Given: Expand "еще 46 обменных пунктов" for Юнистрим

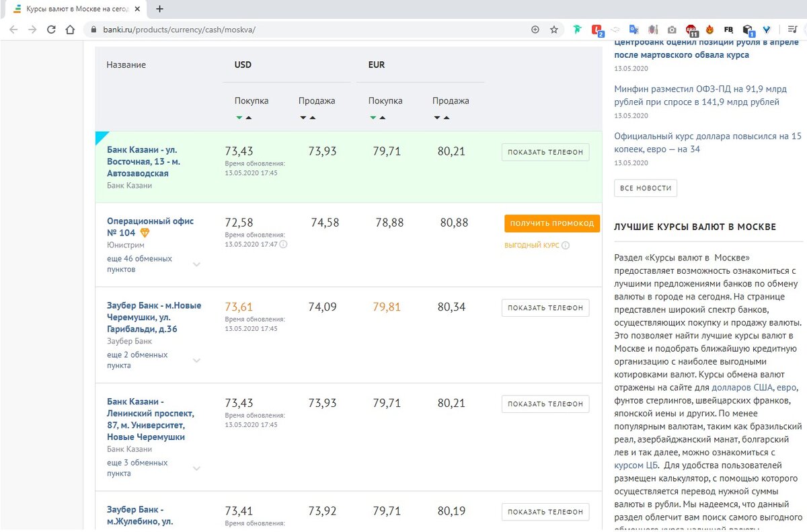Looking at the screenshot, I should click(196, 264).
